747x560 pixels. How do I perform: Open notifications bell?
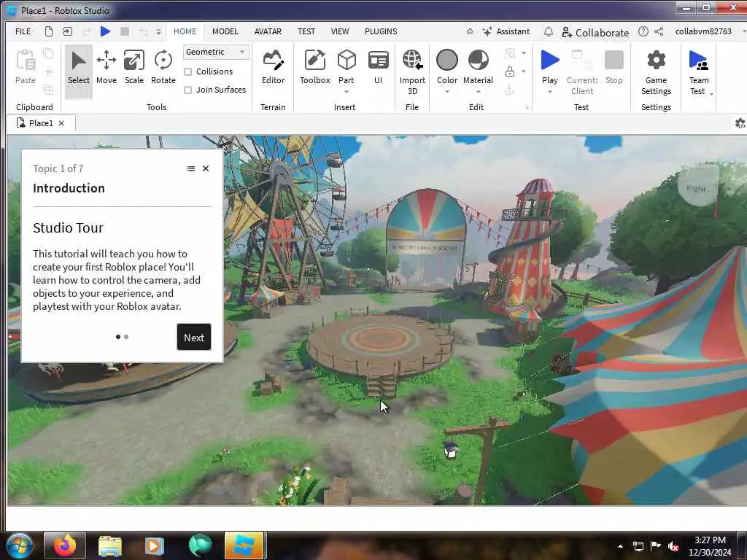[x=549, y=31]
